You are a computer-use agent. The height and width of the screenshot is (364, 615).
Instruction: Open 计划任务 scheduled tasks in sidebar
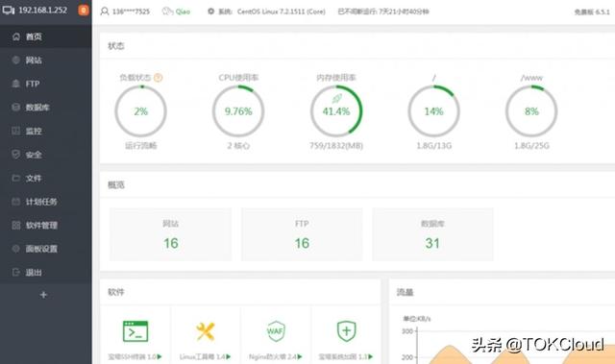46,202
